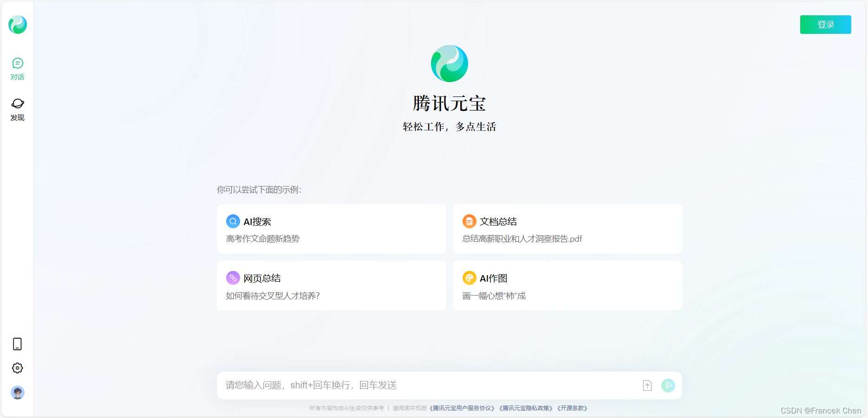
Task: Click the file upload icon
Action: click(x=647, y=385)
